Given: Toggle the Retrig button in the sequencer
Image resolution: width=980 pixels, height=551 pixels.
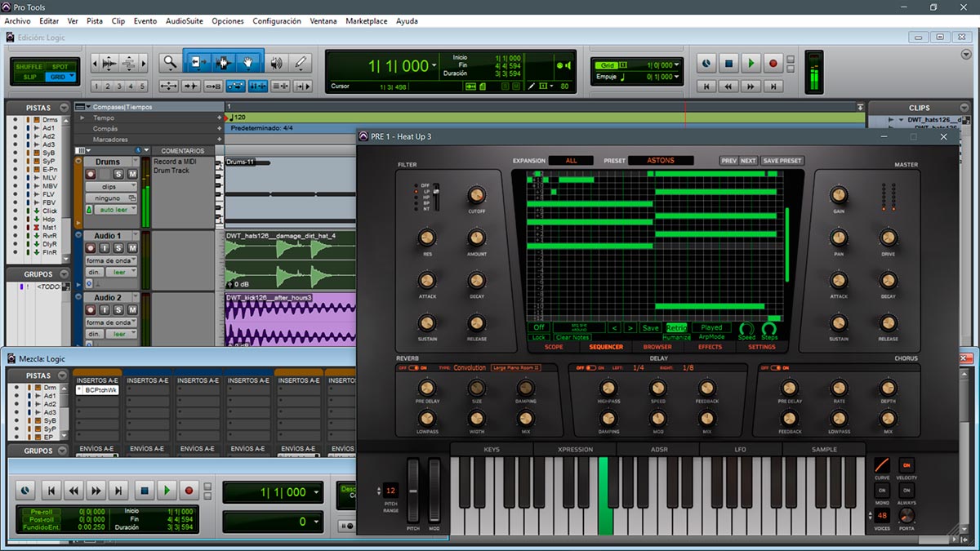Looking at the screenshot, I should (676, 327).
